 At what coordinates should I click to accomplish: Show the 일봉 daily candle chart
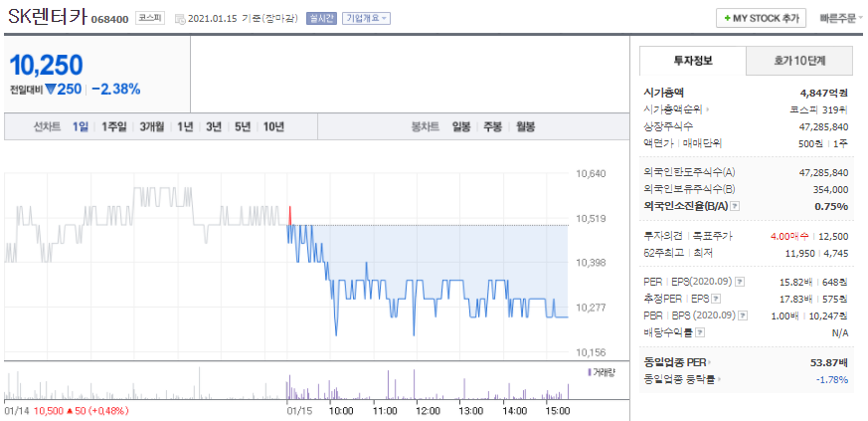pyautogui.click(x=461, y=126)
